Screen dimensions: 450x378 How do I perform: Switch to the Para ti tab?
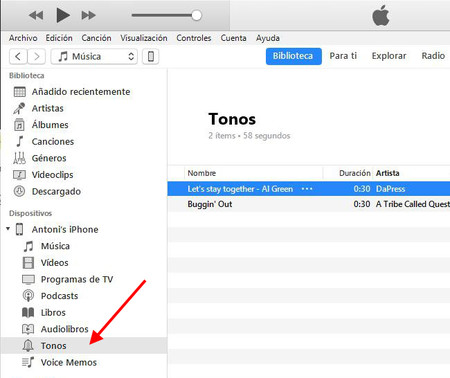[x=343, y=56]
